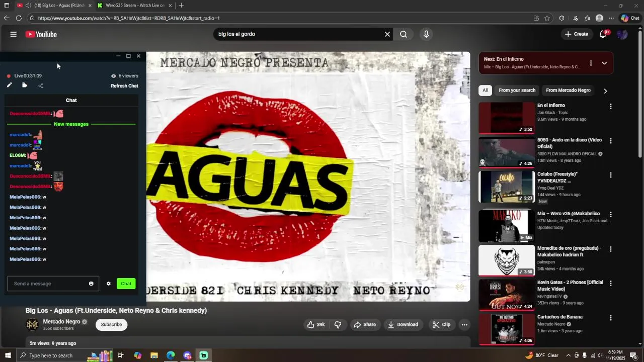Click the browser address bar URL
The image size is (644, 362).
coord(129,18)
